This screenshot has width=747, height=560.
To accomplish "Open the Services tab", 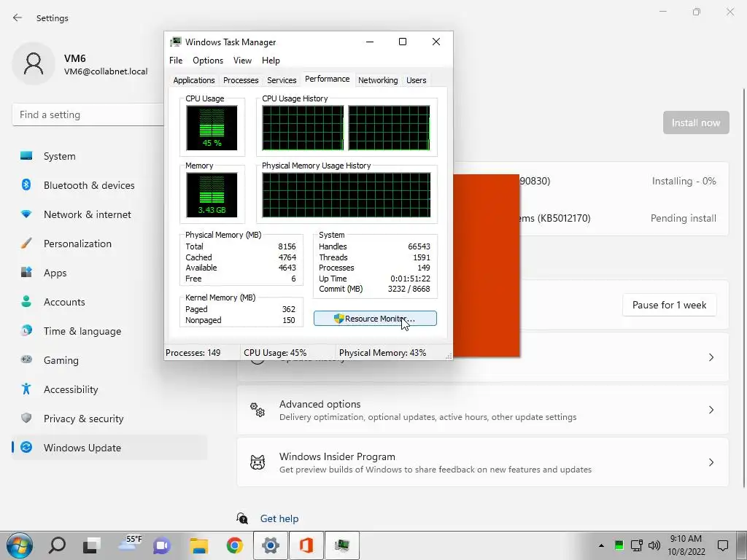I will click(x=282, y=80).
